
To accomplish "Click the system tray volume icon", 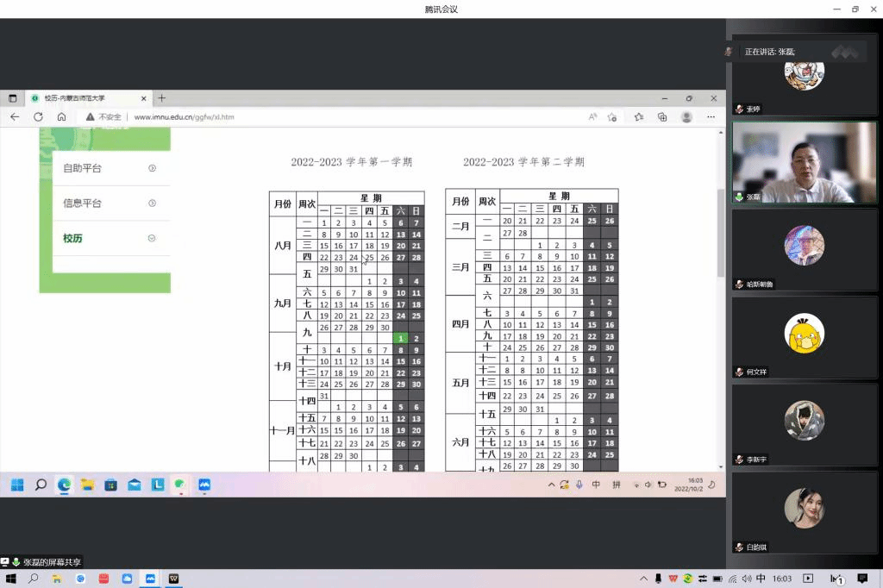I will [748, 579].
